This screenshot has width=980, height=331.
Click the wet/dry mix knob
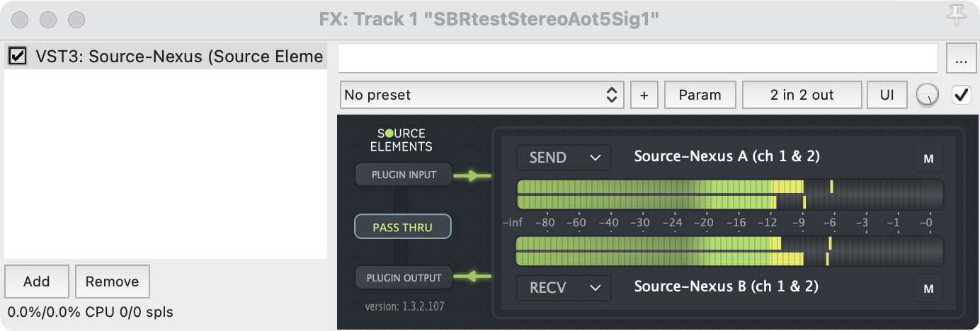(926, 95)
